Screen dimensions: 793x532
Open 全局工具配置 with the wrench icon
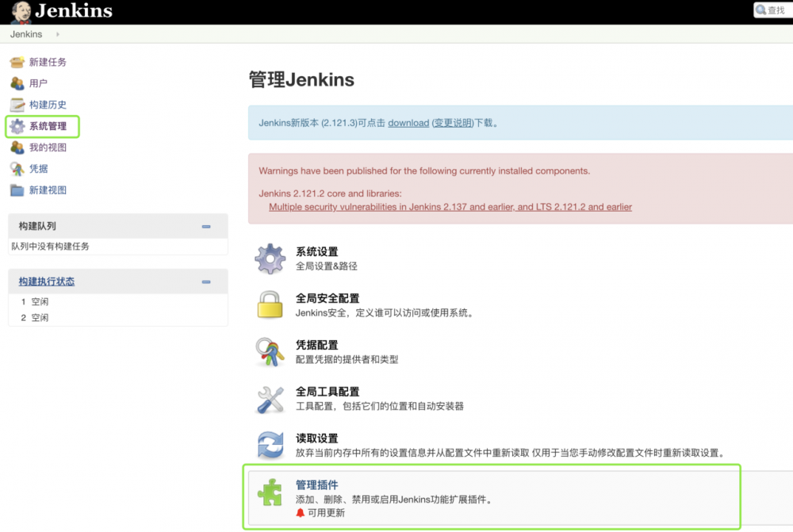coord(270,400)
